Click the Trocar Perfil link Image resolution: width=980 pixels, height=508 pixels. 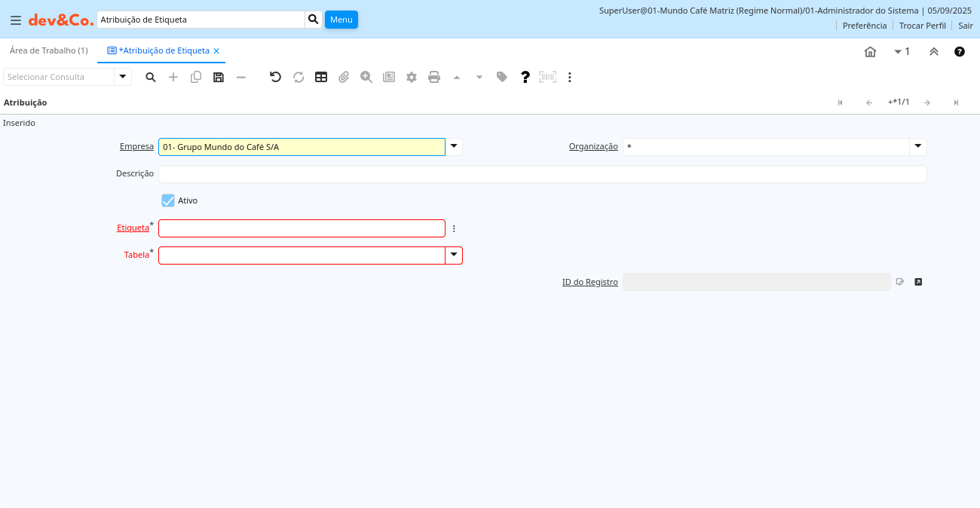tap(922, 26)
